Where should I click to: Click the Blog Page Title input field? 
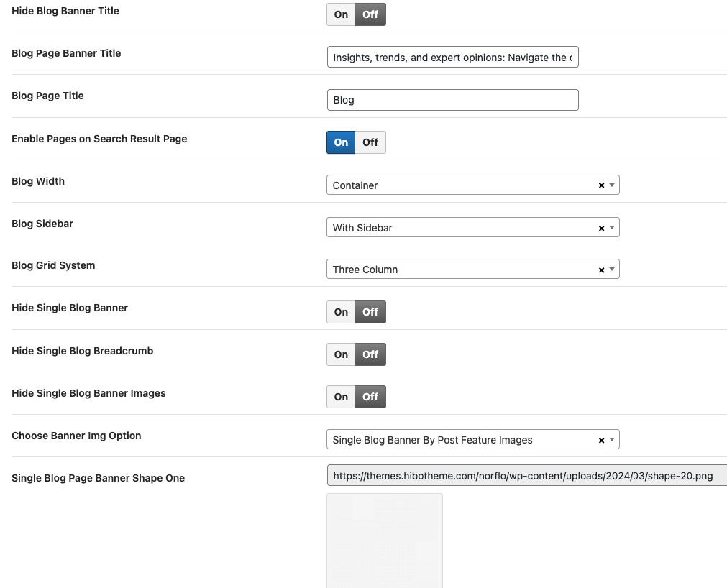tap(452, 100)
